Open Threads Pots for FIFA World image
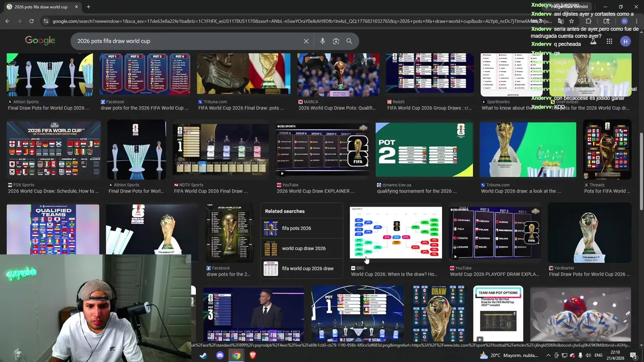 tap(607, 150)
